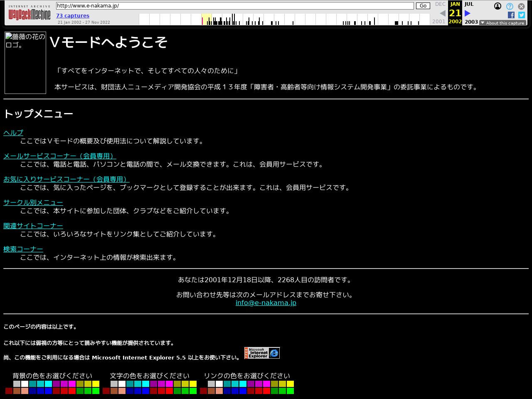Go to next capture with blue arrow
This screenshot has width=532, height=399.
pos(467,13)
